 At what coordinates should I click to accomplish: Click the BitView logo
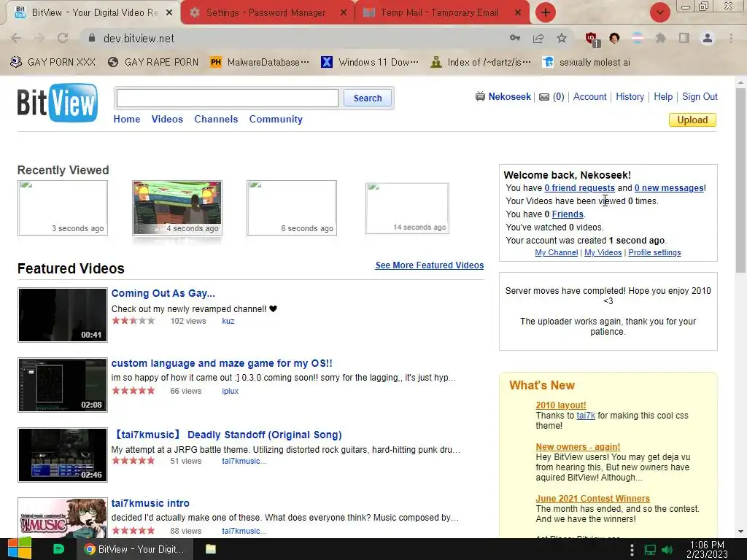click(x=58, y=102)
